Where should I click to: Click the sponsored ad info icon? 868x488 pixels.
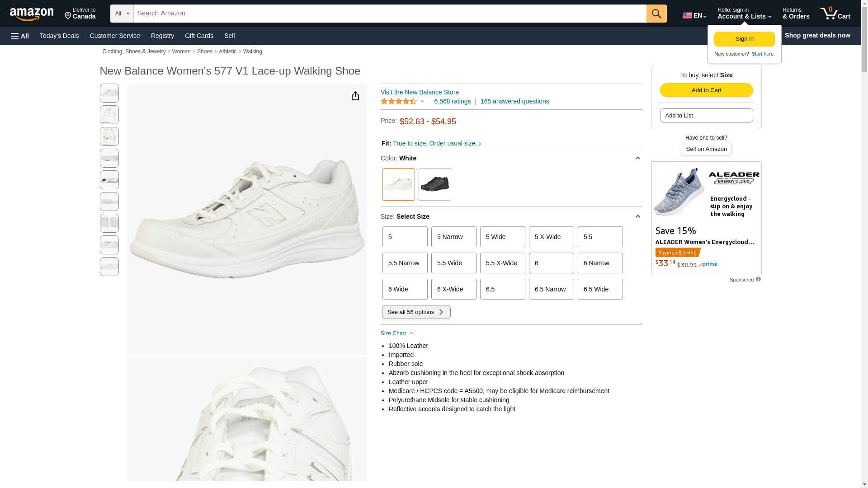coord(758,279)
